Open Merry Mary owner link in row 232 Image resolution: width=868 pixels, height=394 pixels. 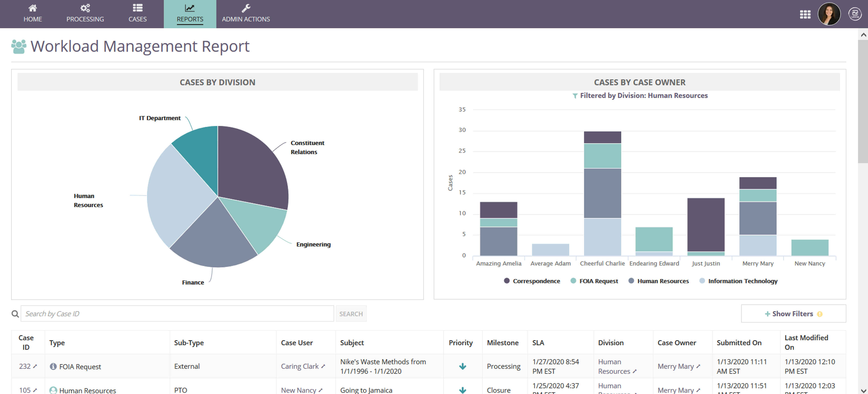click(675, 366)
